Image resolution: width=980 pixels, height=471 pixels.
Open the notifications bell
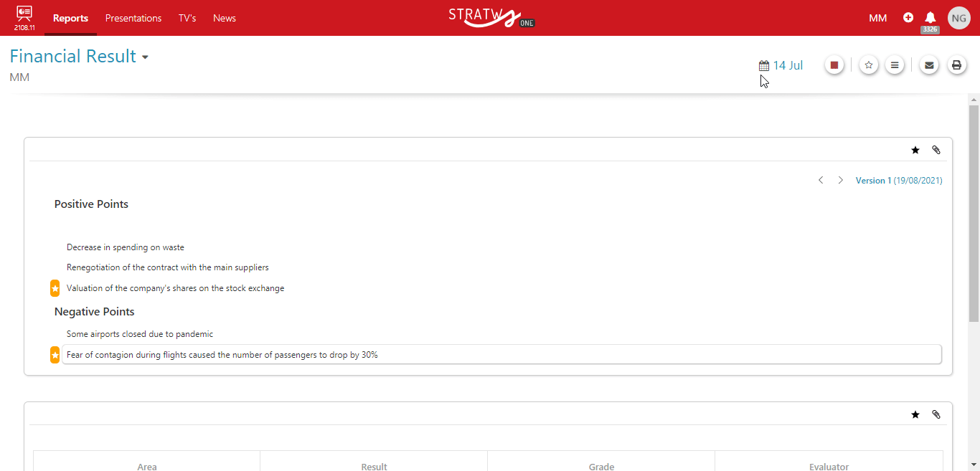pos(930,17)
